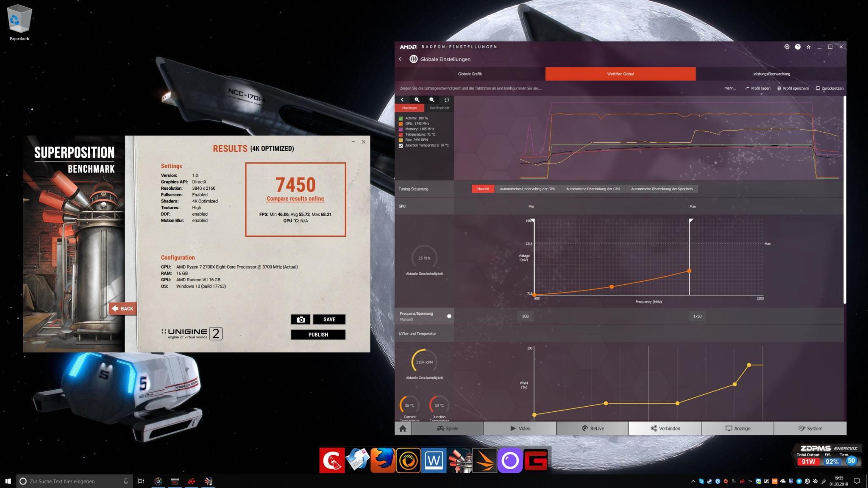Screen dimensions: 868x488
Task: Toggle the Junction Temperature graph checkbox
Action: [401, 145]
